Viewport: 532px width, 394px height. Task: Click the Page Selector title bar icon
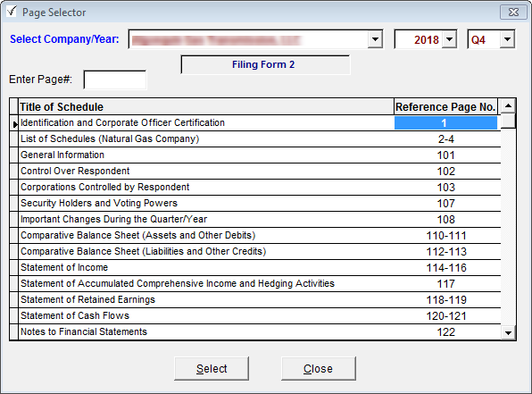point(12,12)
